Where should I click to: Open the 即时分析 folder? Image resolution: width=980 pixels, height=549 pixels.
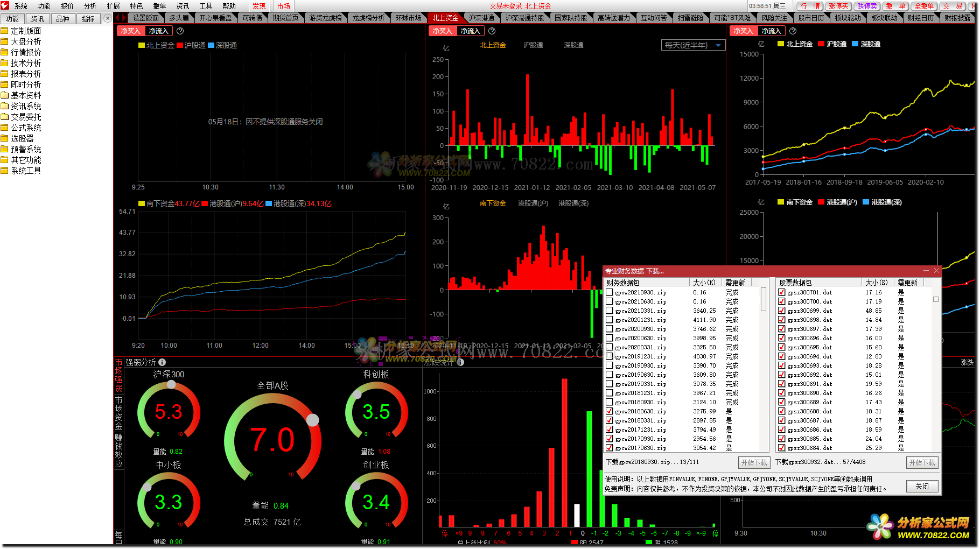(x=21, y=85)
